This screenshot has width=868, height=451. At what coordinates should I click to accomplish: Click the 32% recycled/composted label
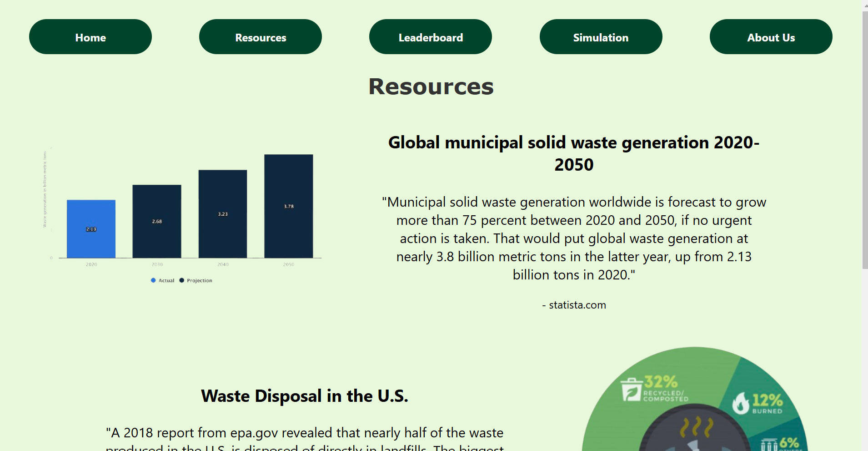pos(666,388)
